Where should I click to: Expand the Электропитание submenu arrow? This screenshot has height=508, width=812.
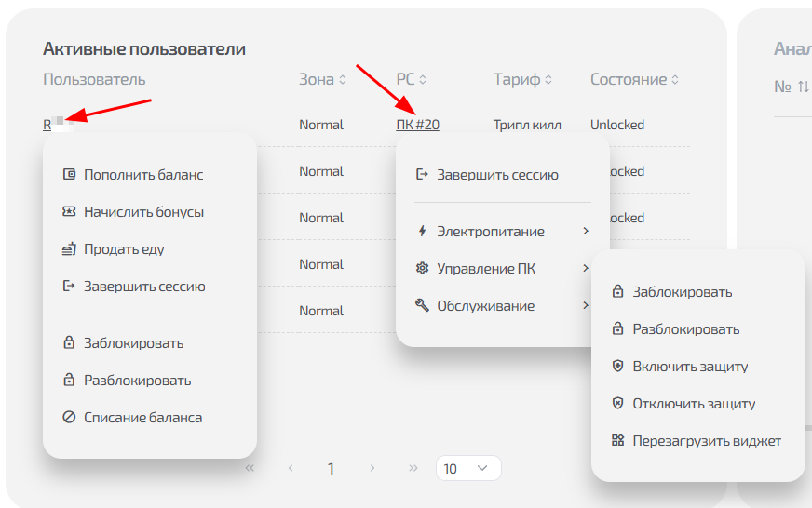tap(586, 231)
